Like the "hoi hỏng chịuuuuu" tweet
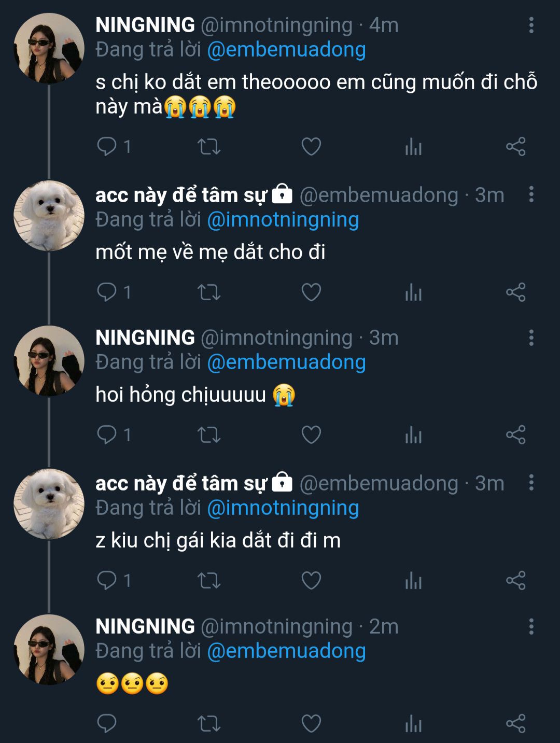The height and width of the screenshot is (743, 560). (311, 434)
